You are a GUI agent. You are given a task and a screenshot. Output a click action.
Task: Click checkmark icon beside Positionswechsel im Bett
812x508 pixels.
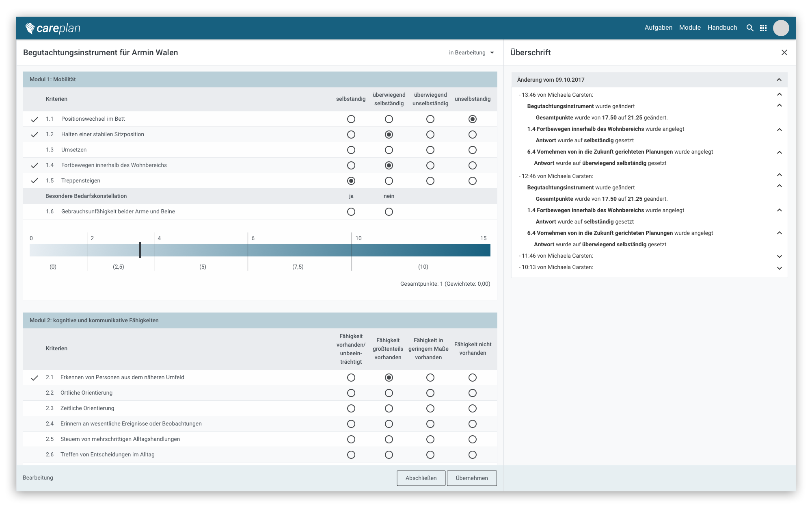click(35, 119)
